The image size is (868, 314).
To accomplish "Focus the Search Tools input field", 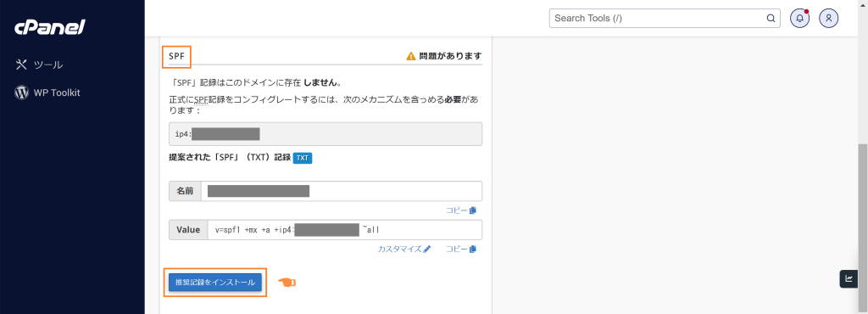I will [x=665, y=19].
